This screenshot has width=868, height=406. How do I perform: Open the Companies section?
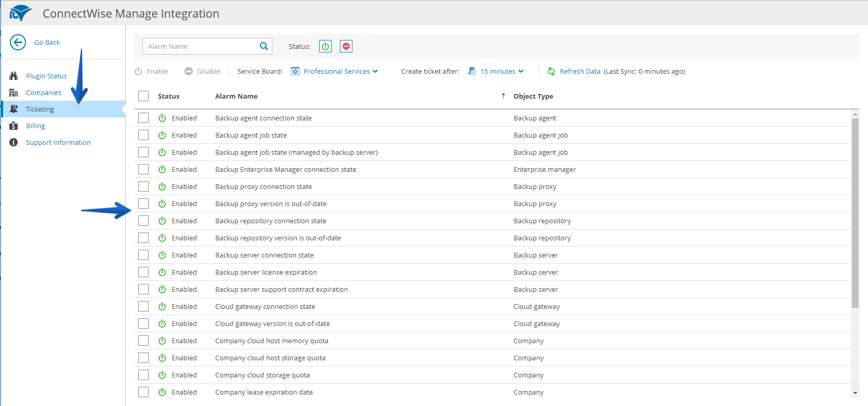tap(44, 92)
